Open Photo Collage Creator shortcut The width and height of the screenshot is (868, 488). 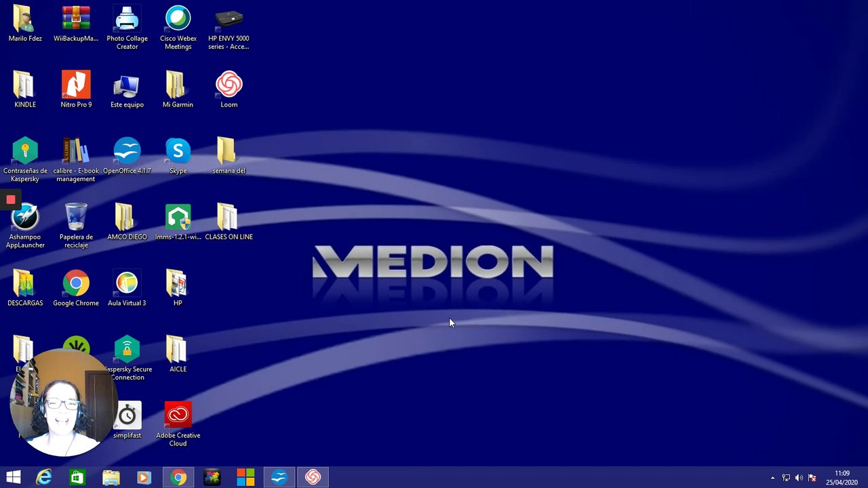(x=127, y=28)
